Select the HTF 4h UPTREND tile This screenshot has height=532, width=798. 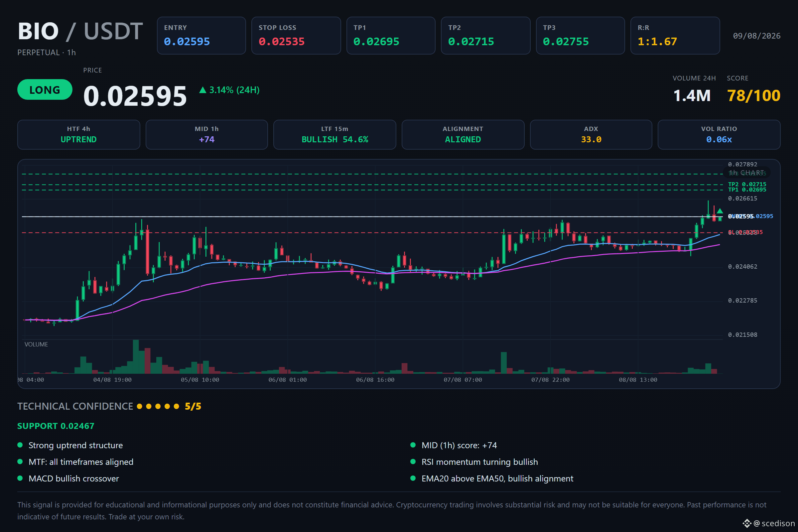click(x=79, y=135)
